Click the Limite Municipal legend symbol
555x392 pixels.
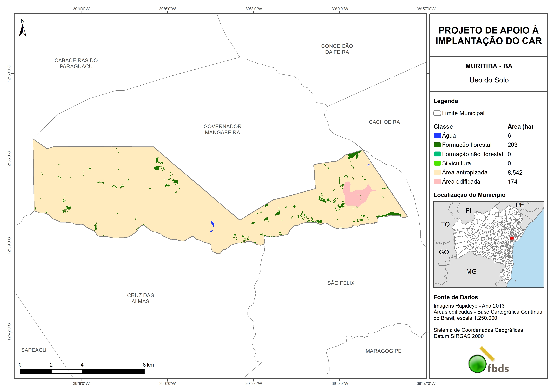pyautogui.click(x=437, y=113)
